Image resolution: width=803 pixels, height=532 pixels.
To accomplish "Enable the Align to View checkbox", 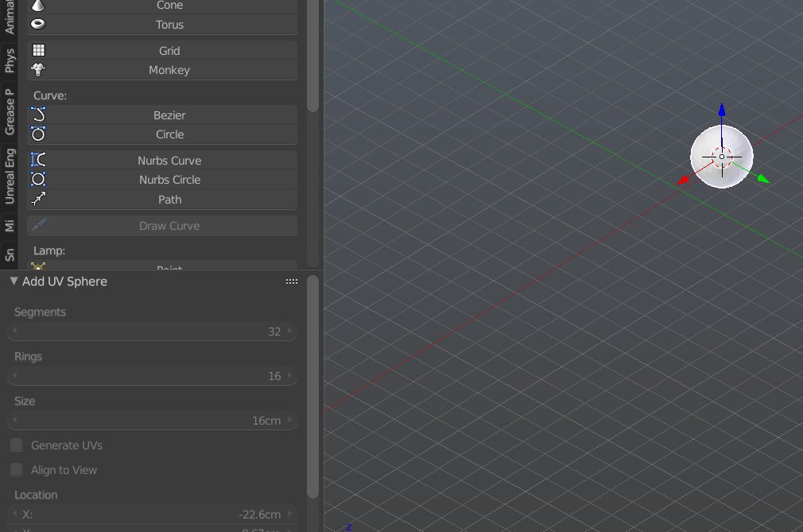I will [17, 469].
